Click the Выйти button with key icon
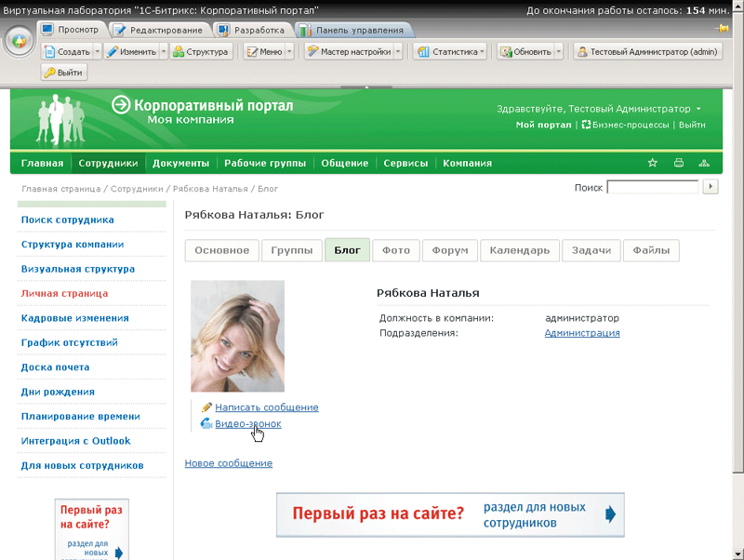 tap(64, 73)
